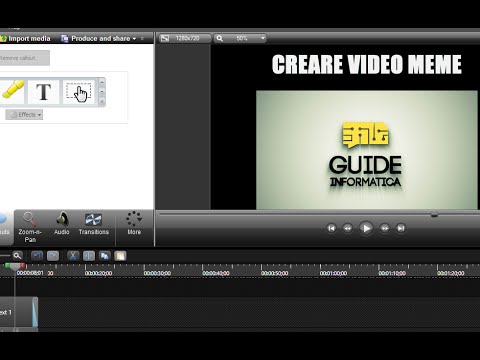Viewport: 480px width, 360px height.
Task: Click the step-forward button
Action: pyautogui.click(x=384, y=228)
